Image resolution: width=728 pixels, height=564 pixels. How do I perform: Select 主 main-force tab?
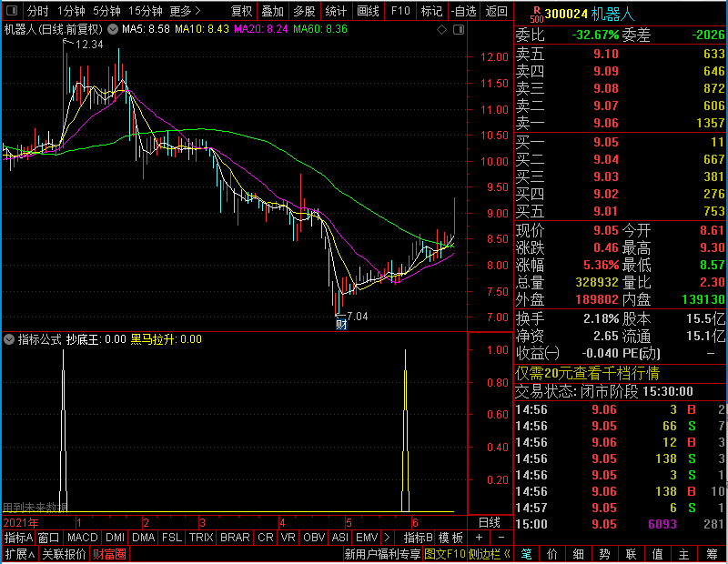click(684, 554)
